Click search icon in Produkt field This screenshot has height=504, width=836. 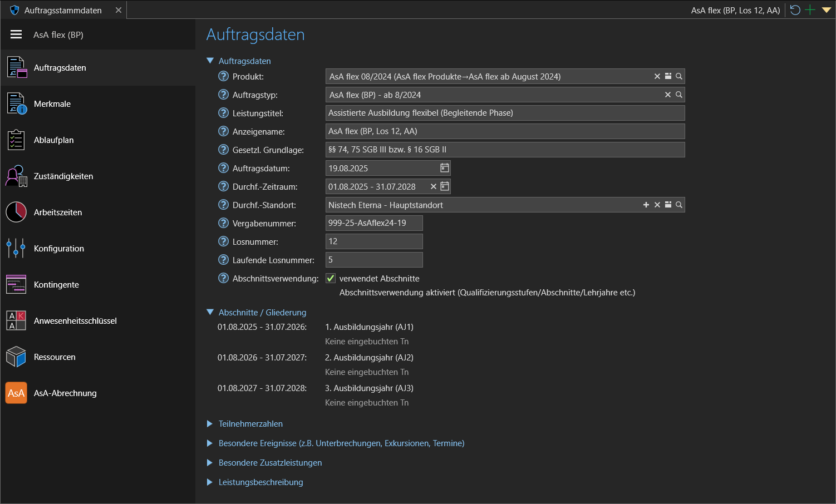(679, 76)
